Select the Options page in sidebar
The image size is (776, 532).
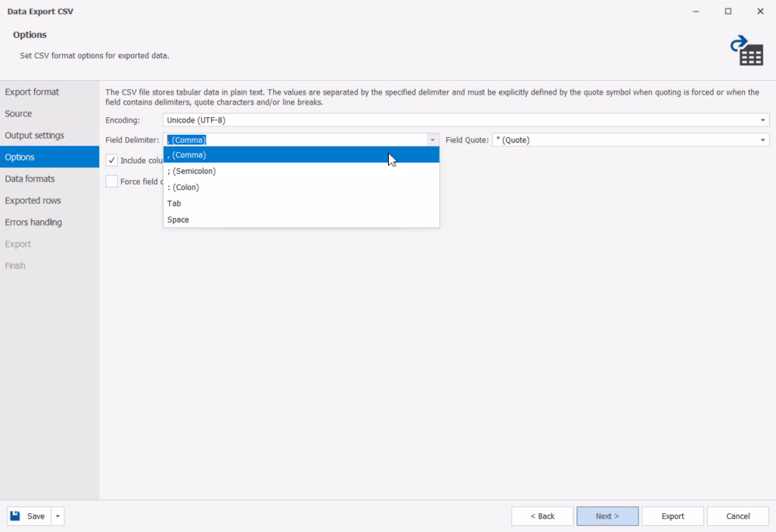coord(50,157)
